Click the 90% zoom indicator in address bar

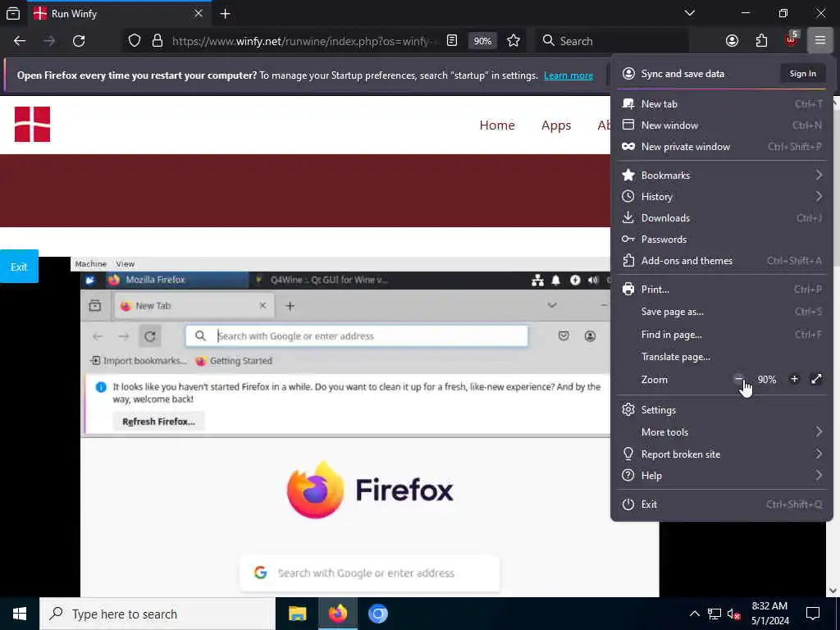[x=482, y=41]
